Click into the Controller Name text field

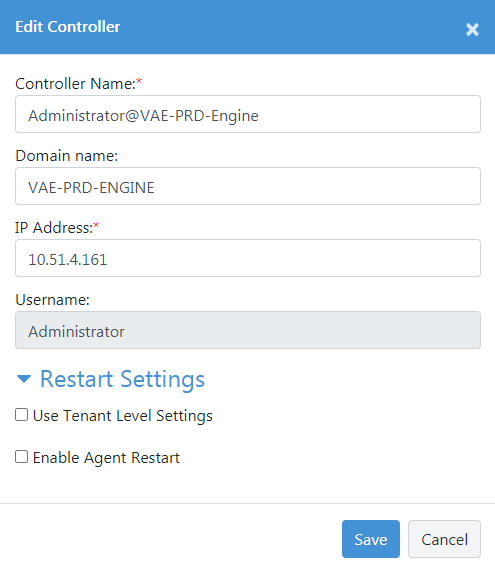[x=248, y=114]
